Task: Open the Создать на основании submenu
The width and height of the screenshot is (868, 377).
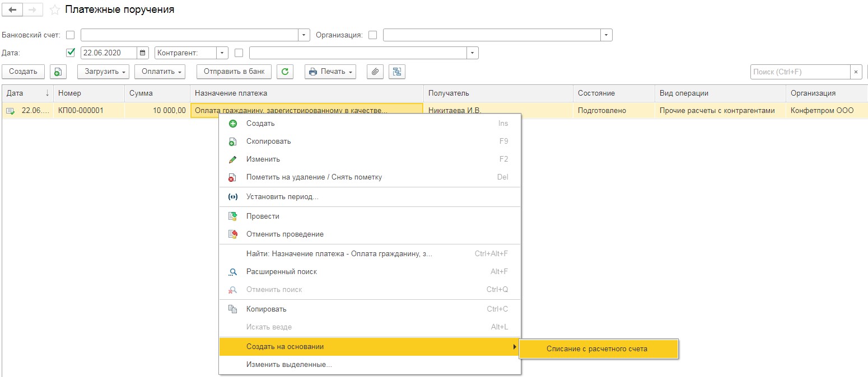Action: 370,347
